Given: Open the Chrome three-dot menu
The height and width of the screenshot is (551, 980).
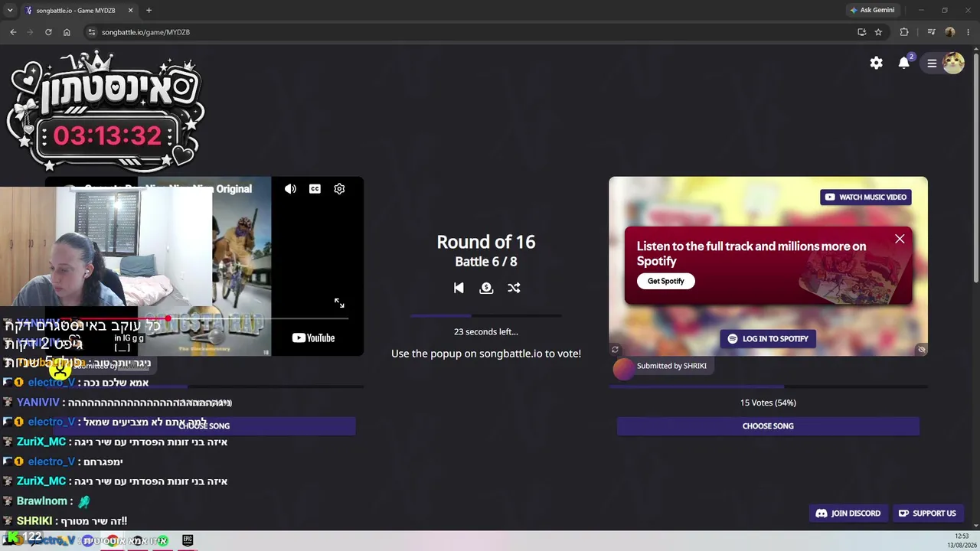Looking at the screenshot, I should pos(967,32).
